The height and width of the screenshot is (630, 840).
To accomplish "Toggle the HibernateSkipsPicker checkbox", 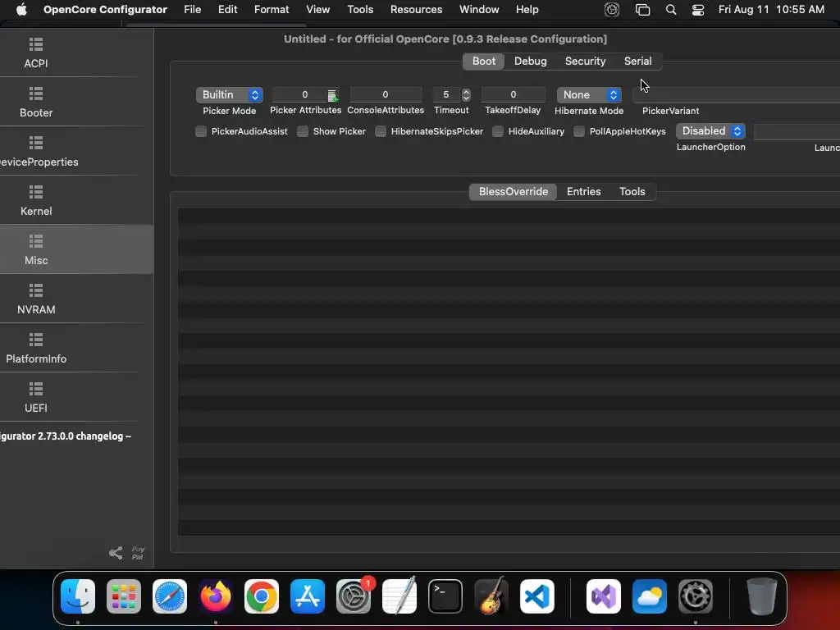I will click(381, 131).
